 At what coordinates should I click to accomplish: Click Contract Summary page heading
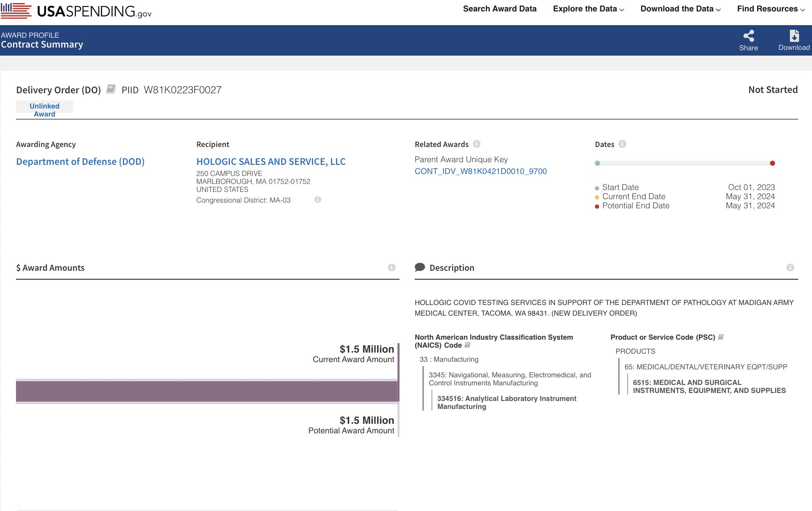pyautogui.click(x=42, y=45)
